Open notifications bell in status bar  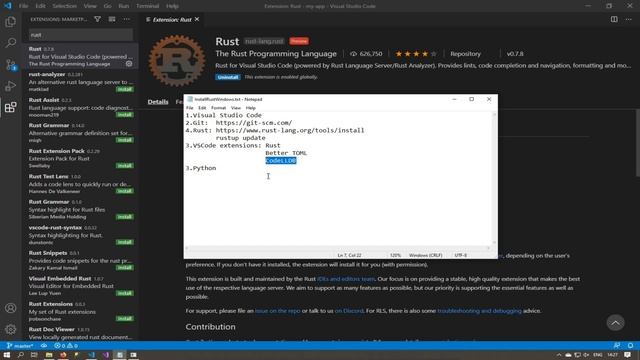point(630,346)
